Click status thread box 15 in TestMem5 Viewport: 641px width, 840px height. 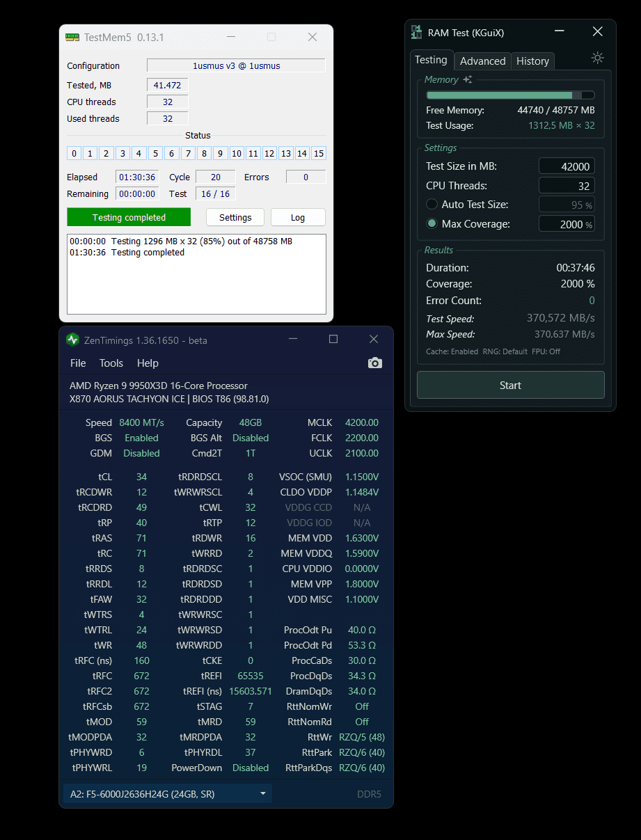(x=319, y=154)
